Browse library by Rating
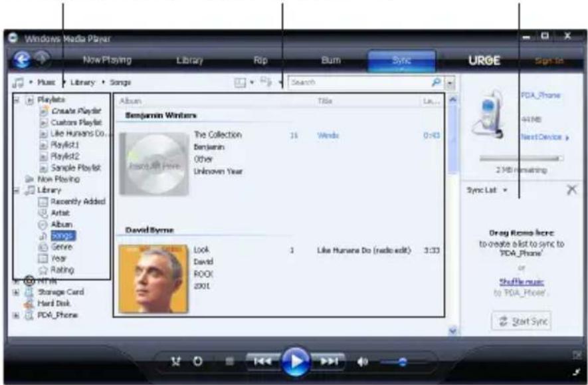Viewport: 588px width, 385px height. tap(62, 269)
